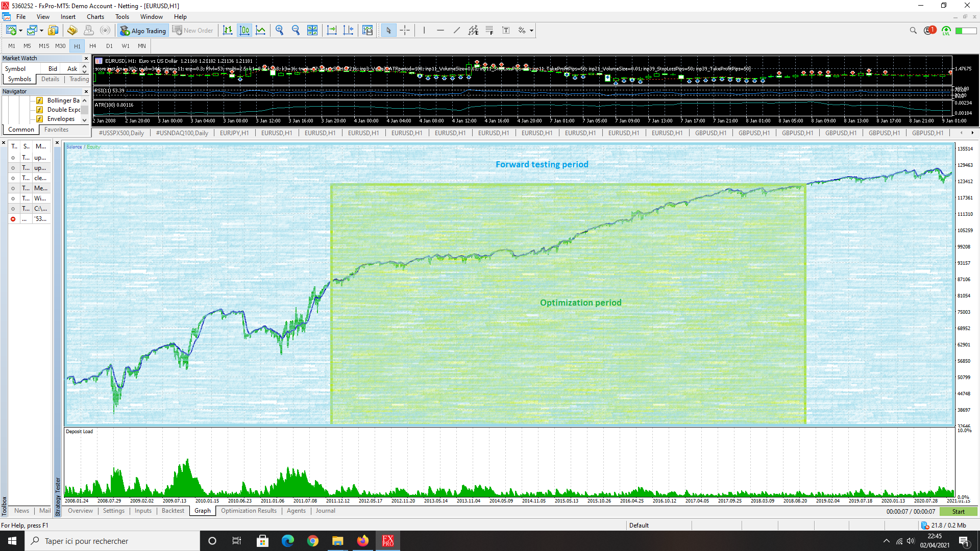Switch to Market Watch Details tab
This screenshot has width=980, height=551.
click(50, 79)
